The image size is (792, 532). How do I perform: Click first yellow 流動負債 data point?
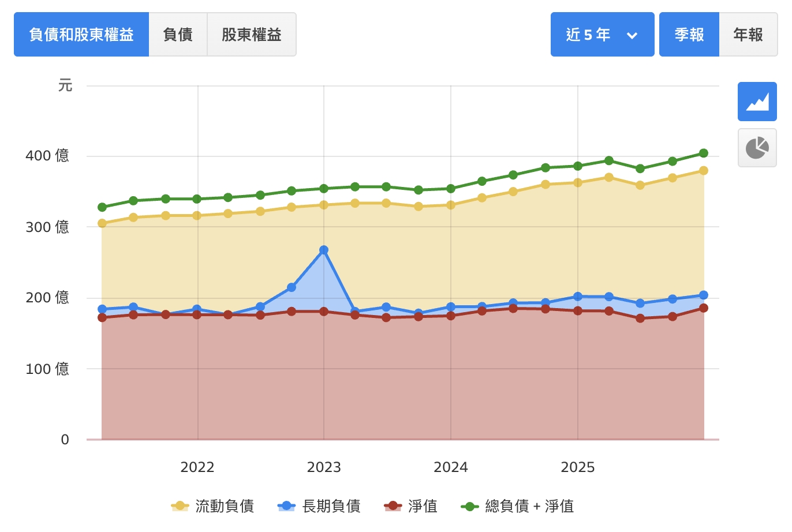click(102, 223)
